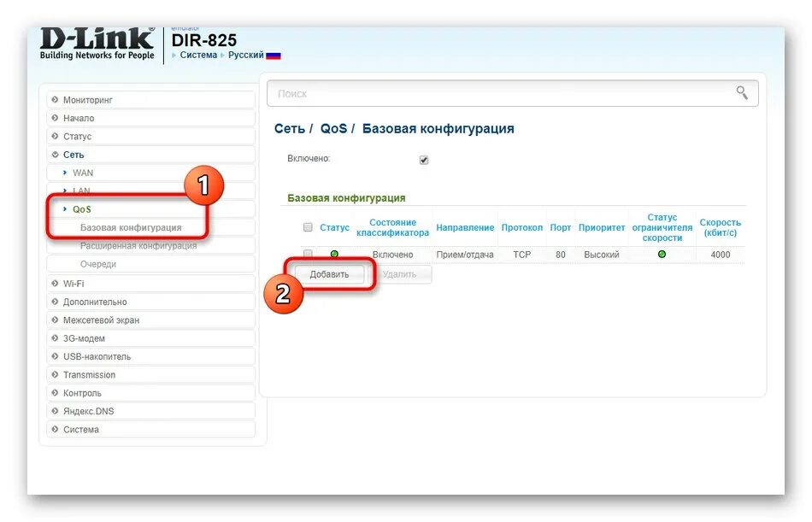Click the Добавить button
Image resolution: width=812 pixels, height=522 pixels.
(329, 274)
